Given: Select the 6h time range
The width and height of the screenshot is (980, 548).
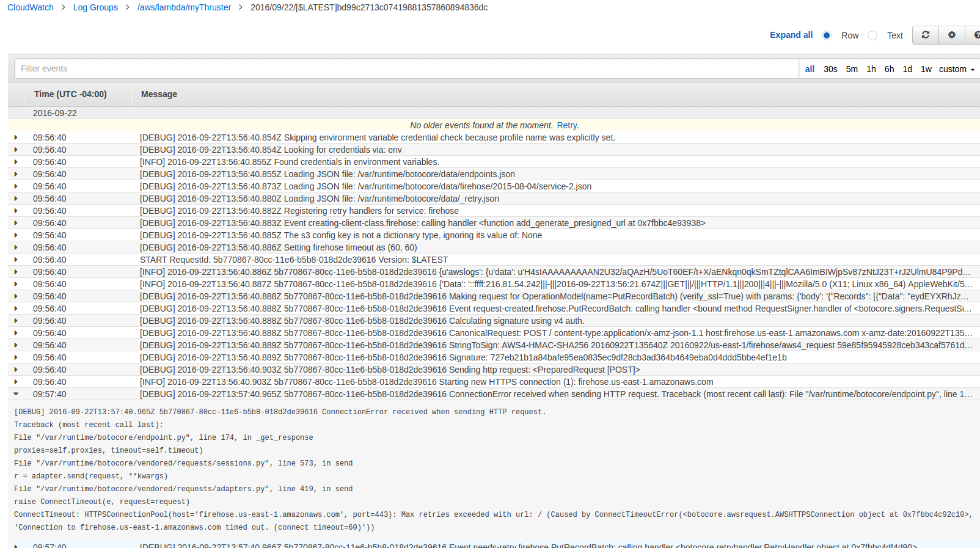Looking at the screenshot, I should pyautogui.click(x=889, y=69).
